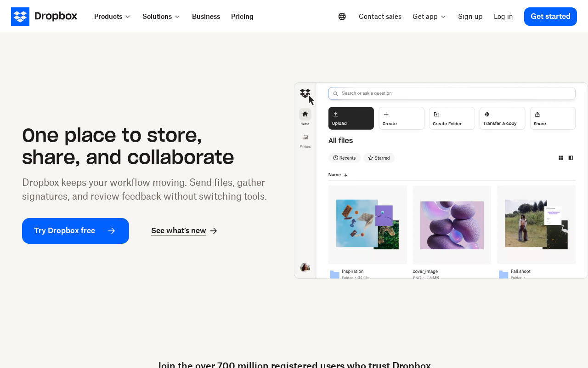Open the cover_image thumbnail
The height and width of the screenshot is (368, 588).
452,225
